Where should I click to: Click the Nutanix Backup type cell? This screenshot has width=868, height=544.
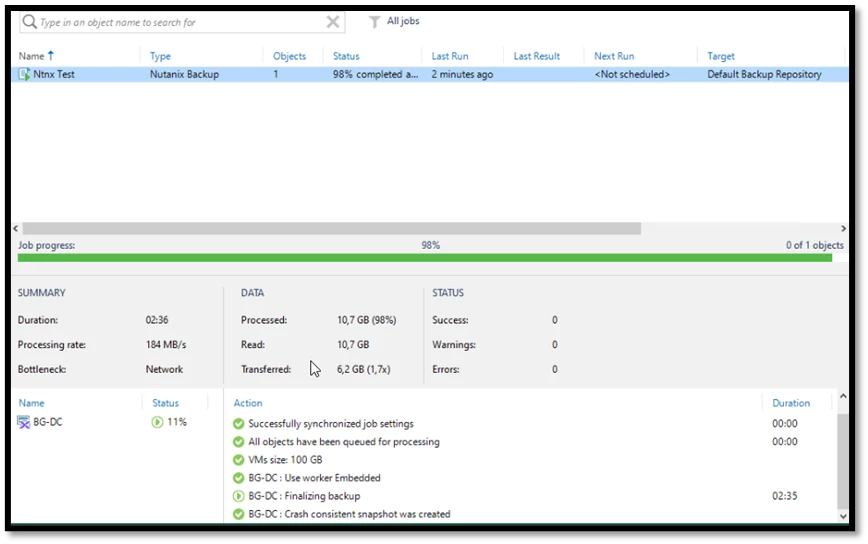(184, 74)
